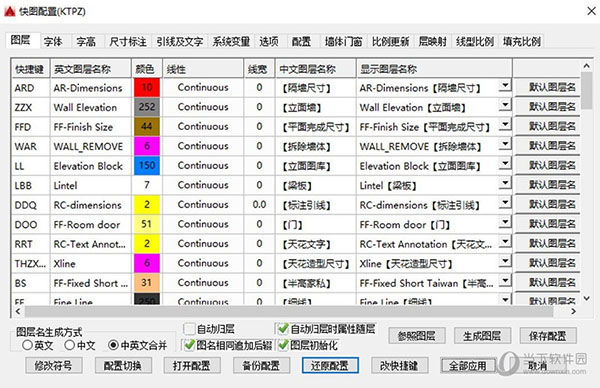Viewport: 600px width, 388px height.
Task: Pick blue color 150 swatch for Elevation Block
Action: tap(147, 165)
